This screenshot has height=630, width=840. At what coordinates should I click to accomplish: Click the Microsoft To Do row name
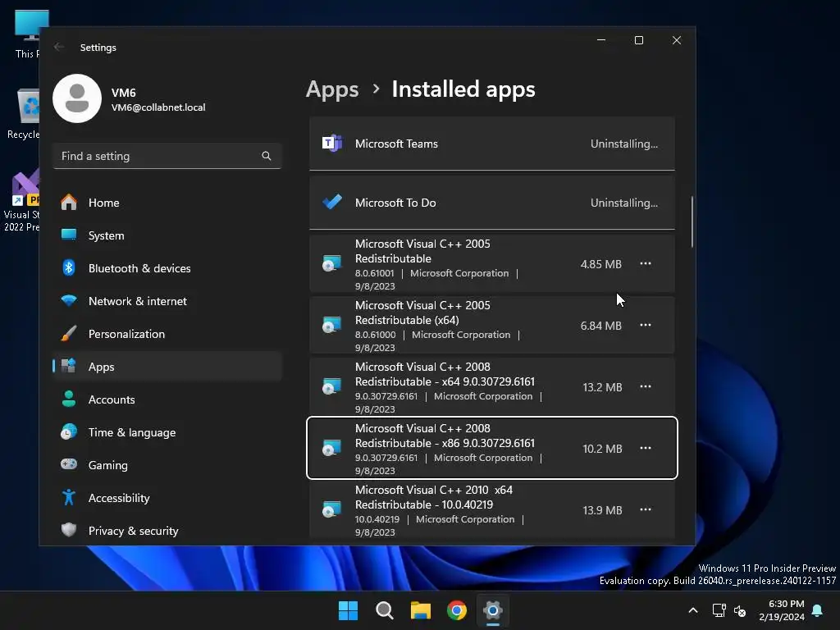(x=395, y=203)
